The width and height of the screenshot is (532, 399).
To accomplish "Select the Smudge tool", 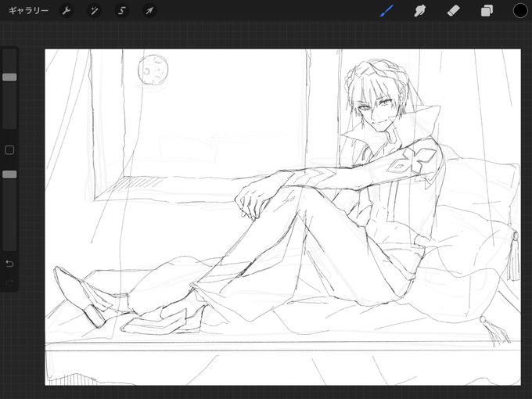I will point(420,11).
